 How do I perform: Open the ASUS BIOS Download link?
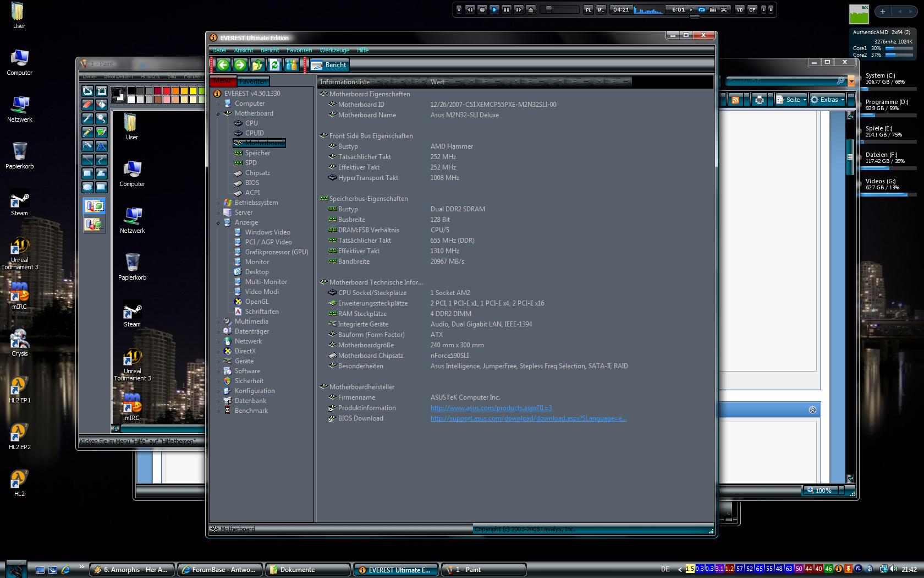[x=529, y=418]
